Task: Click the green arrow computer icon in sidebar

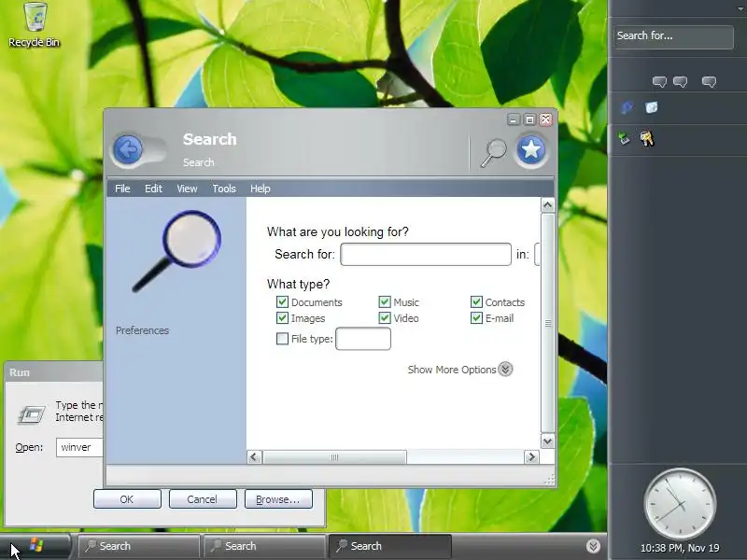Action: (x=624, y=138)
